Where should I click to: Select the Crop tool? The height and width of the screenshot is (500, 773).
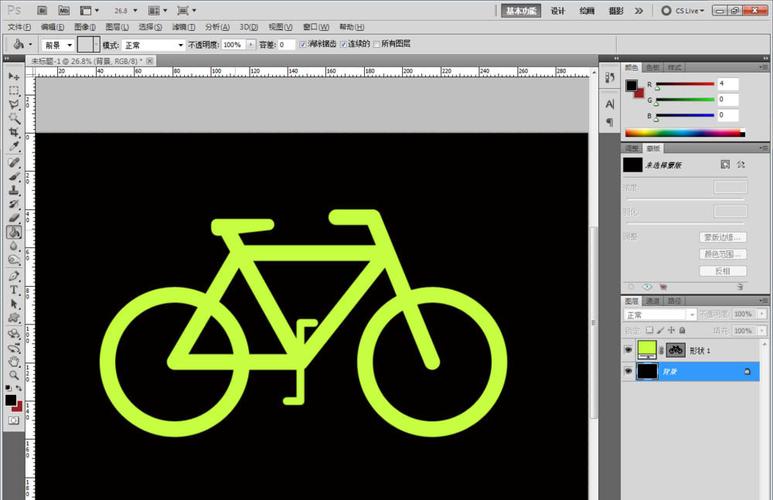(x=14, y=132)
